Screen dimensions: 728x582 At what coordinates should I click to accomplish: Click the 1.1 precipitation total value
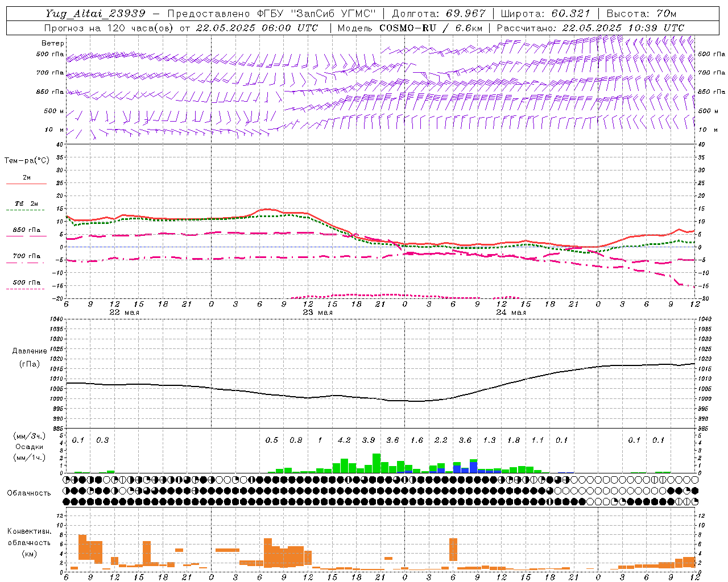click(537, 440)
